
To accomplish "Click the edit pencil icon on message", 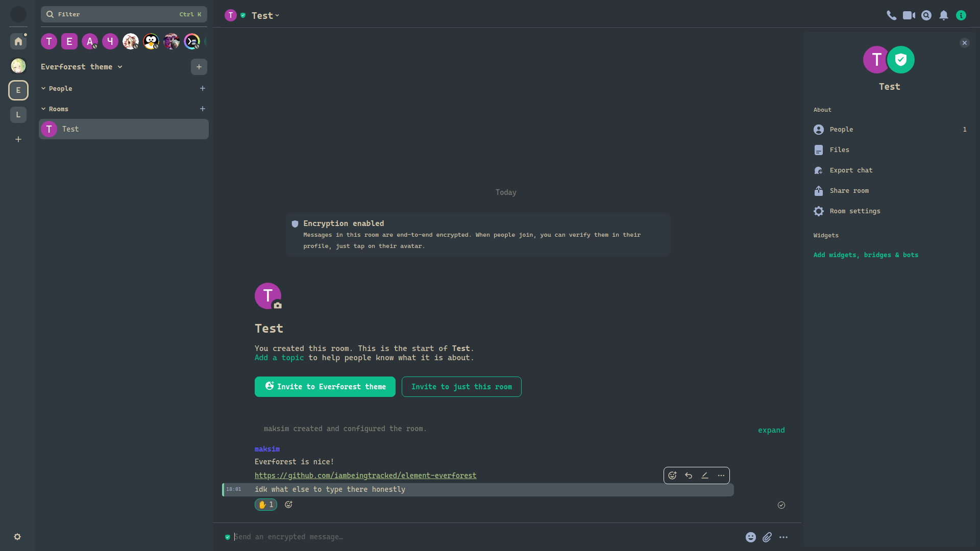I will tap(704, 475).
